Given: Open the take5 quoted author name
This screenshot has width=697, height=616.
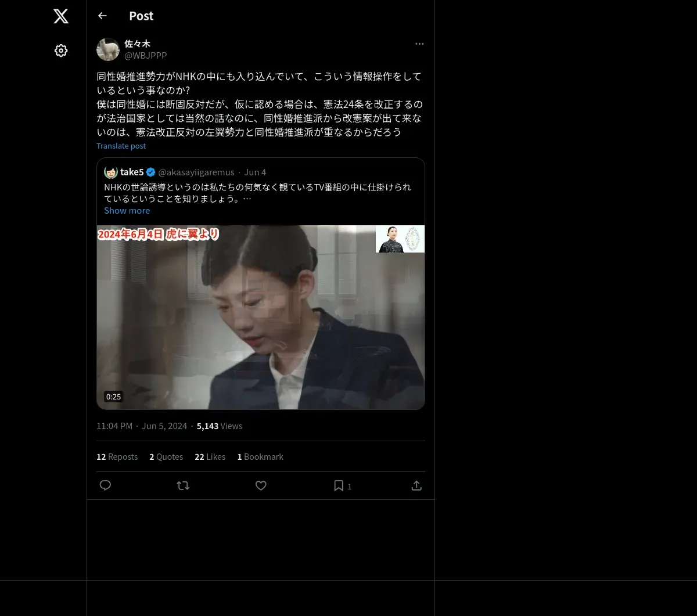Looking at the screenshot, I should tap(132, 172).
